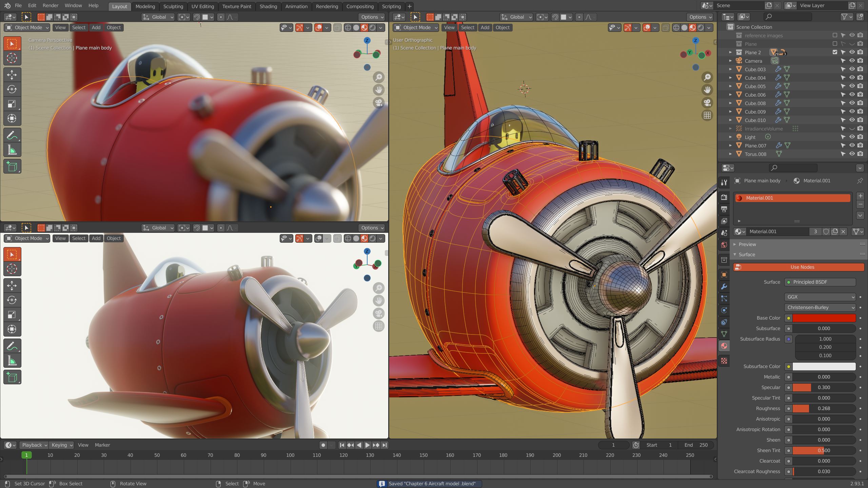Click frame 50 on the timeline
The image size is (868, 488).
(x=156, y=455)
